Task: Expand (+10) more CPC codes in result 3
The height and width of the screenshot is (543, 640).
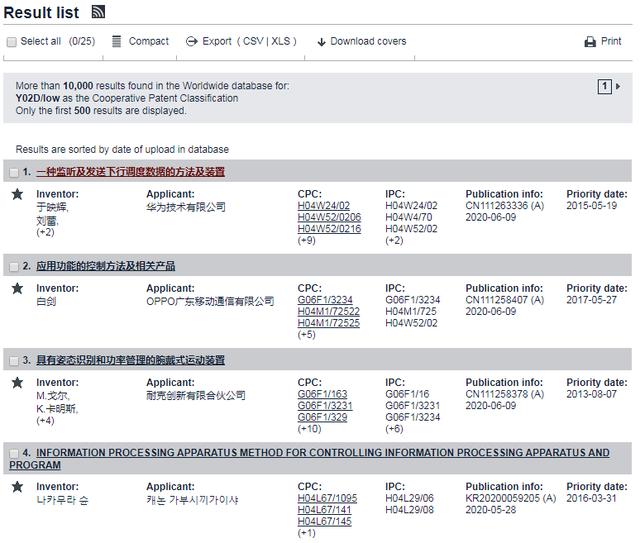Action: [310, 429]
